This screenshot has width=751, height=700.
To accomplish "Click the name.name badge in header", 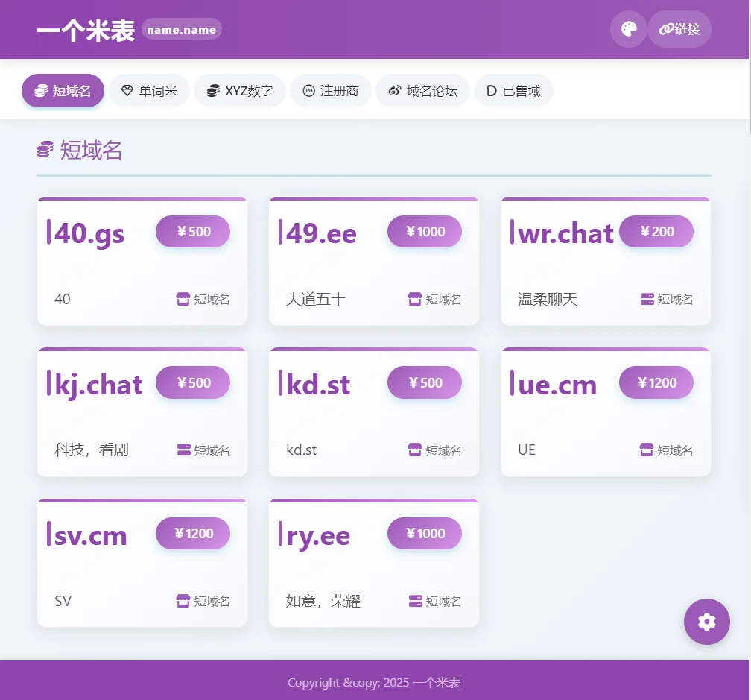I will click(x=182, y=30).
